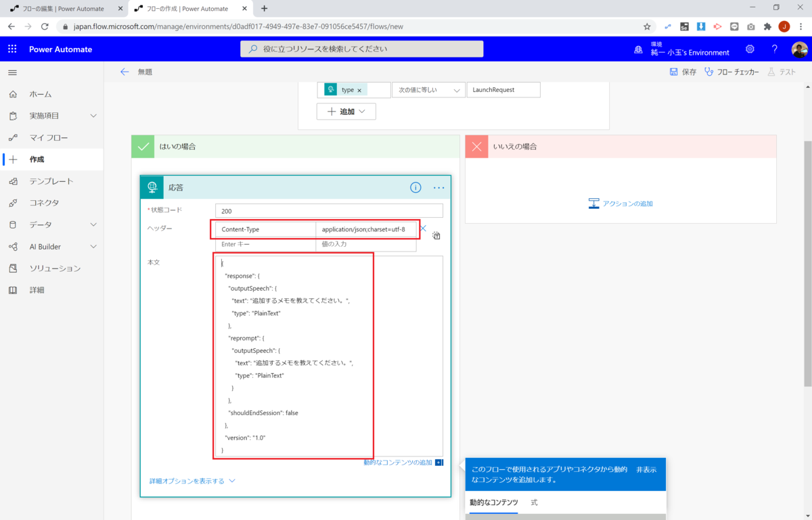Go to 作成 in sidebar
Screen dimensions: 812x520
tap(51, 160)
